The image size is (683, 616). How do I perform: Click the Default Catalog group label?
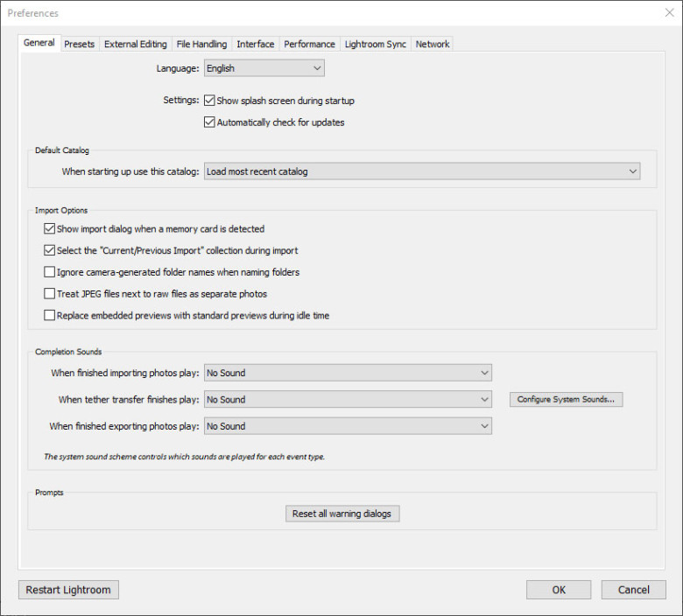pos(62,150)
